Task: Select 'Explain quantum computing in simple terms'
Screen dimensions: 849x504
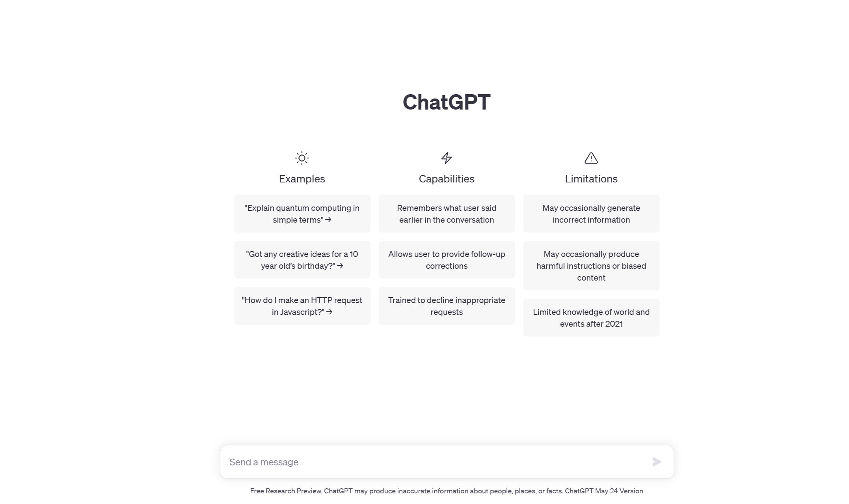Action: [x=302, y=214]
